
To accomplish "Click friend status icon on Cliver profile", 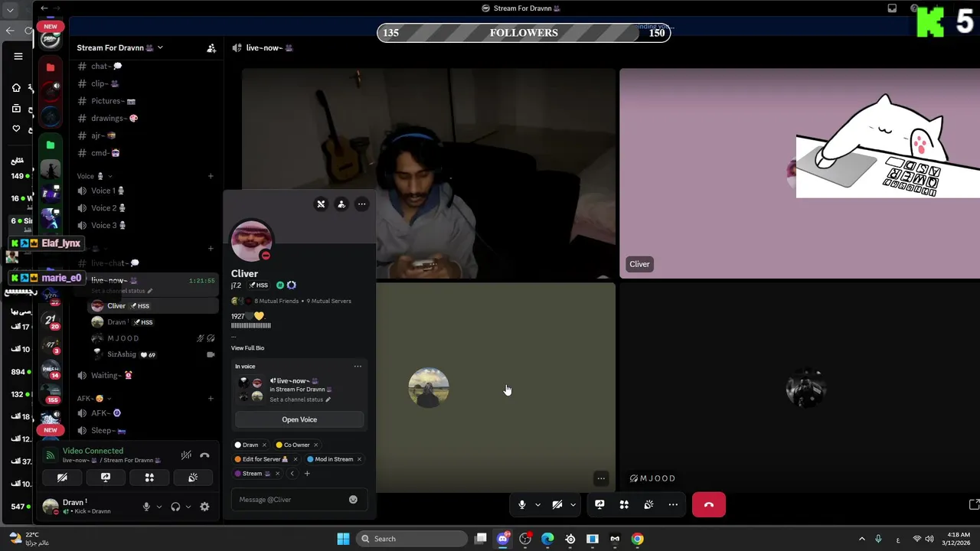I will point(341,204).
